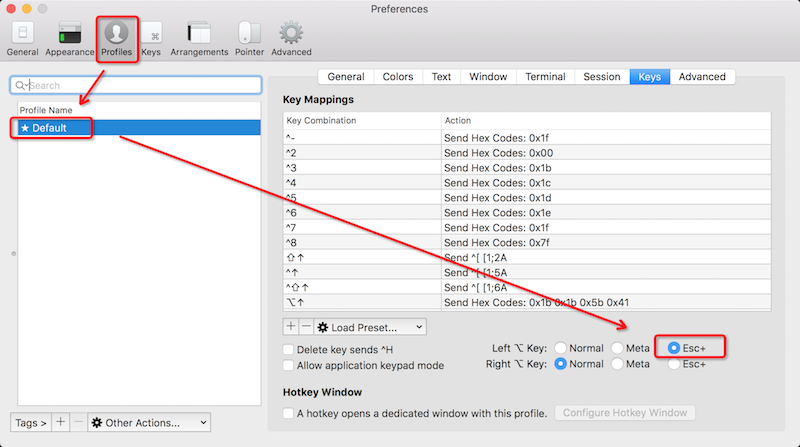Click the profile Search field

click(136, 85)
